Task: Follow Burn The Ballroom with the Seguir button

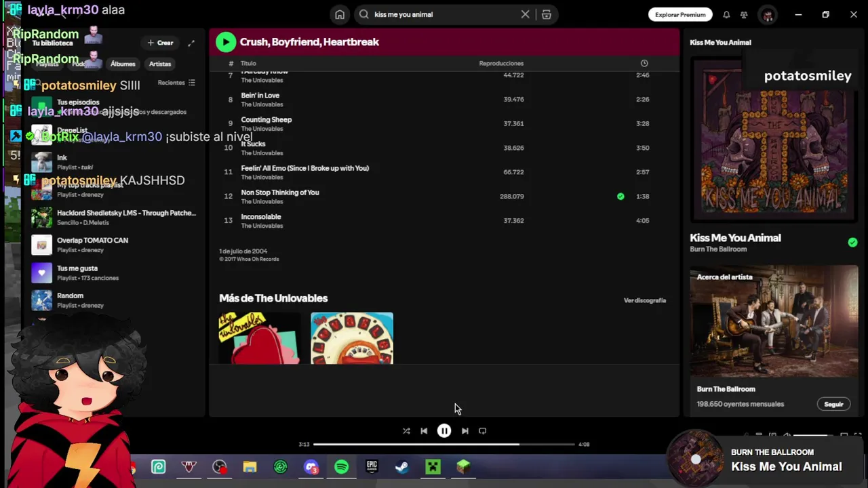Action: click(833, 405)
